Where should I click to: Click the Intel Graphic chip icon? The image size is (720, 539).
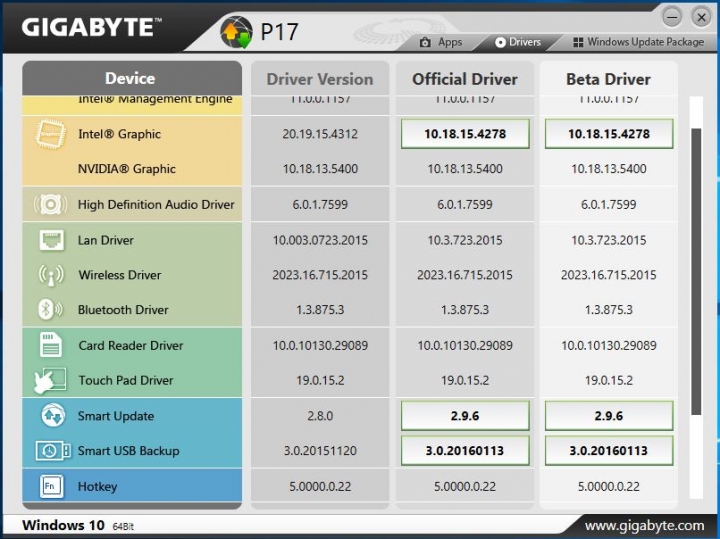coord(51,134)
